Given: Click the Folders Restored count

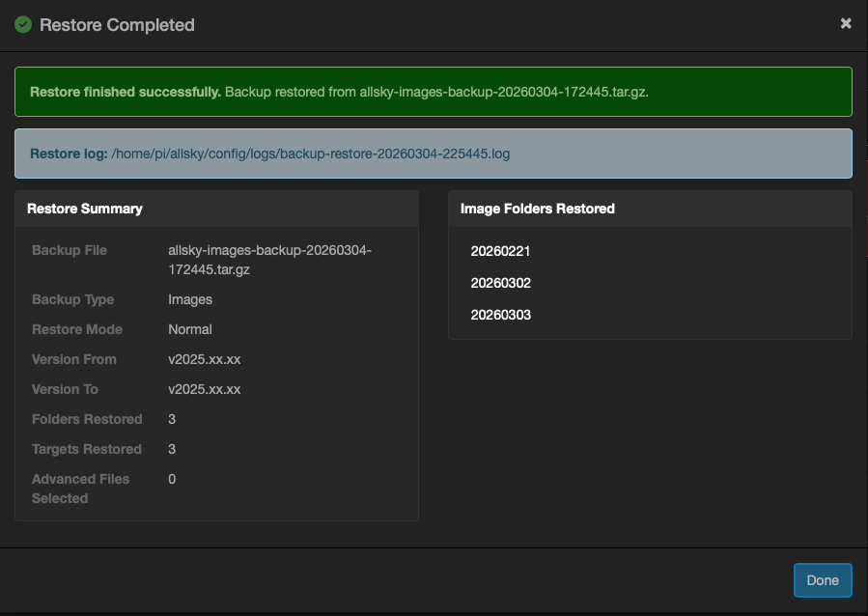Looking at the screenshot, I should 172,419.
